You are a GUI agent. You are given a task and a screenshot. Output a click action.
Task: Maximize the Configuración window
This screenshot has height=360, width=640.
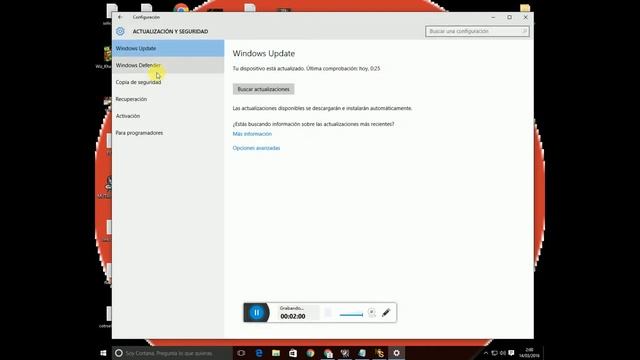(x=509, y=17)
